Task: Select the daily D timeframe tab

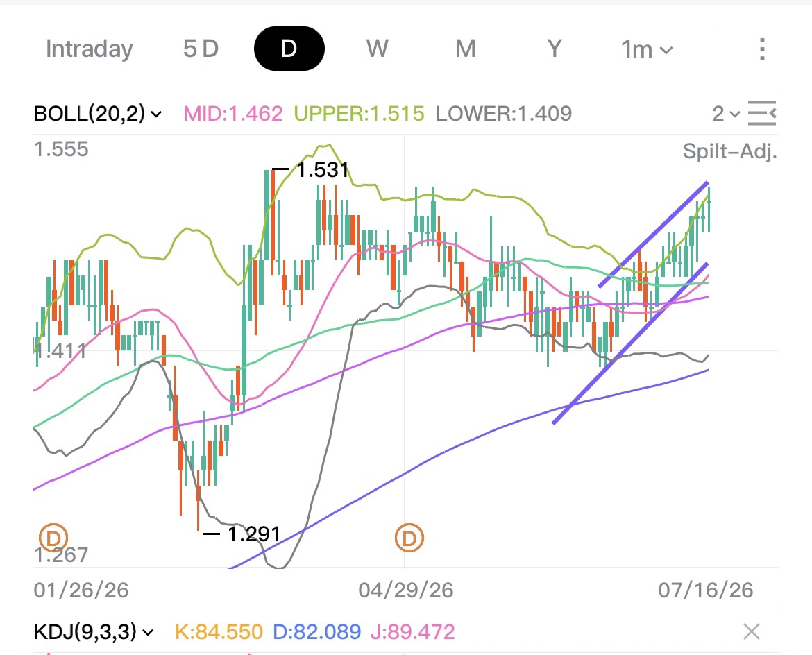Action: [289, 49]
